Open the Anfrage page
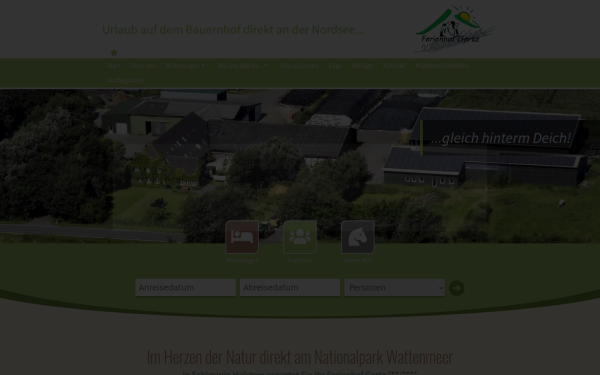The height and width of the screenshot is (375, 600). tap(362, 65)
